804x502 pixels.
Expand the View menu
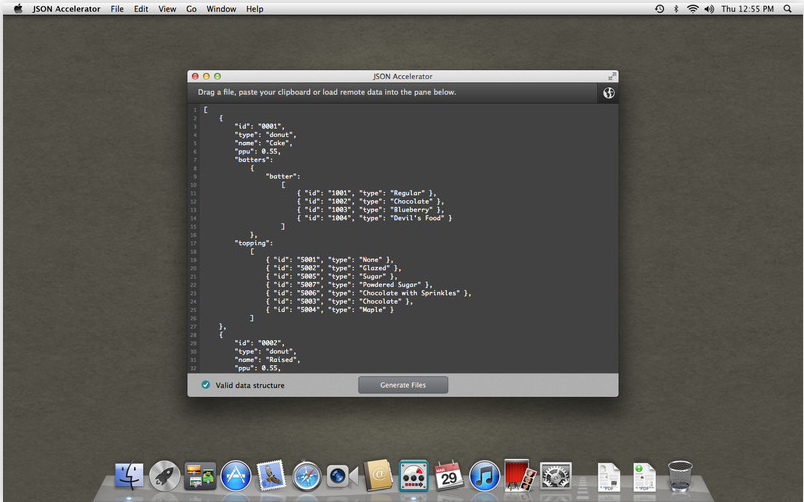[x=167, y=9]
